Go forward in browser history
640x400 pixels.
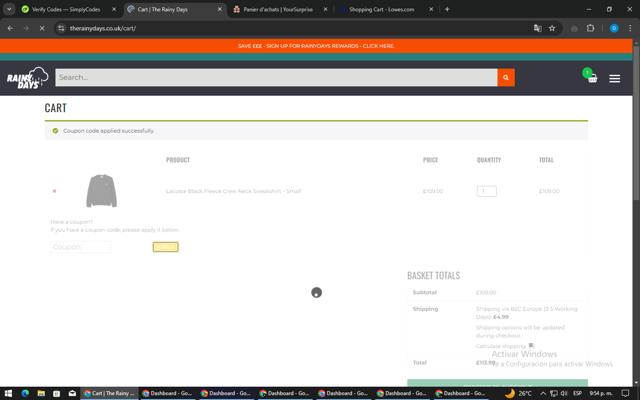[x=26, y=28]
